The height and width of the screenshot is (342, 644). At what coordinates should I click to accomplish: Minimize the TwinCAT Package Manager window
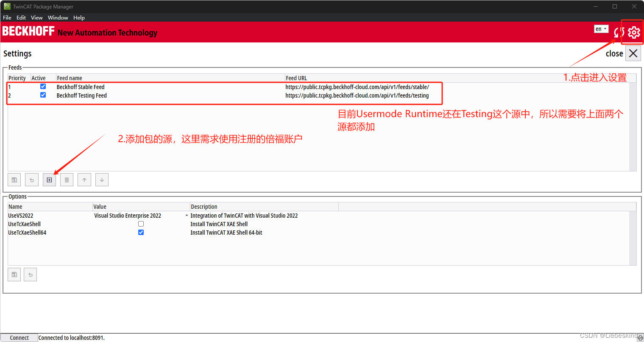tap(596, 6)
